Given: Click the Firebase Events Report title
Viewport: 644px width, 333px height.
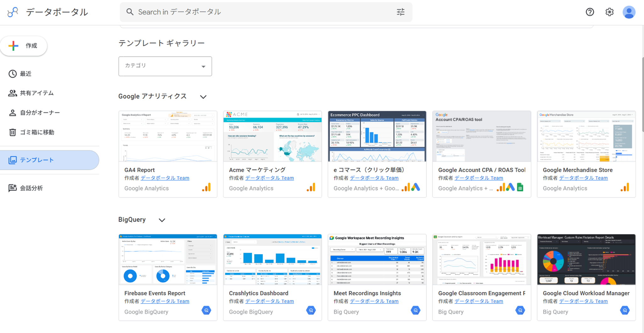Looking at the screenshot, I should pyautogui.click(x=155, y=293).
